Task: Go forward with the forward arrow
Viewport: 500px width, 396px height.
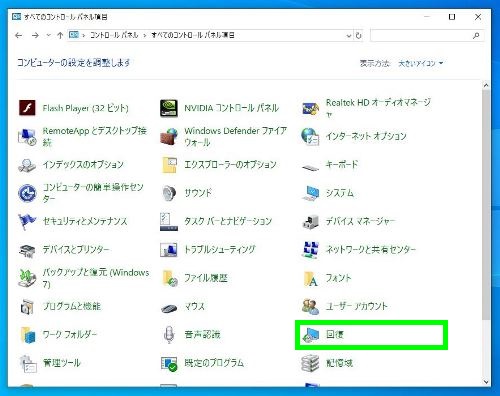Action: click(x=35, y=35)
